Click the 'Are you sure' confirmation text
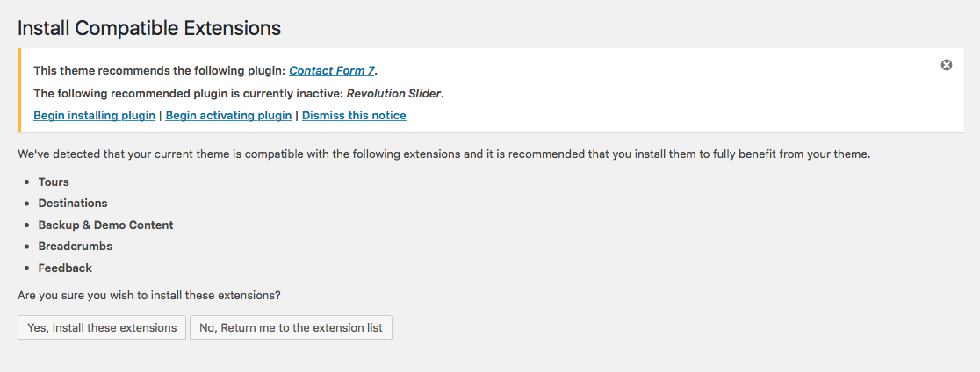The width and height of the screenshot is (980, 372). (x=149, y=295)
